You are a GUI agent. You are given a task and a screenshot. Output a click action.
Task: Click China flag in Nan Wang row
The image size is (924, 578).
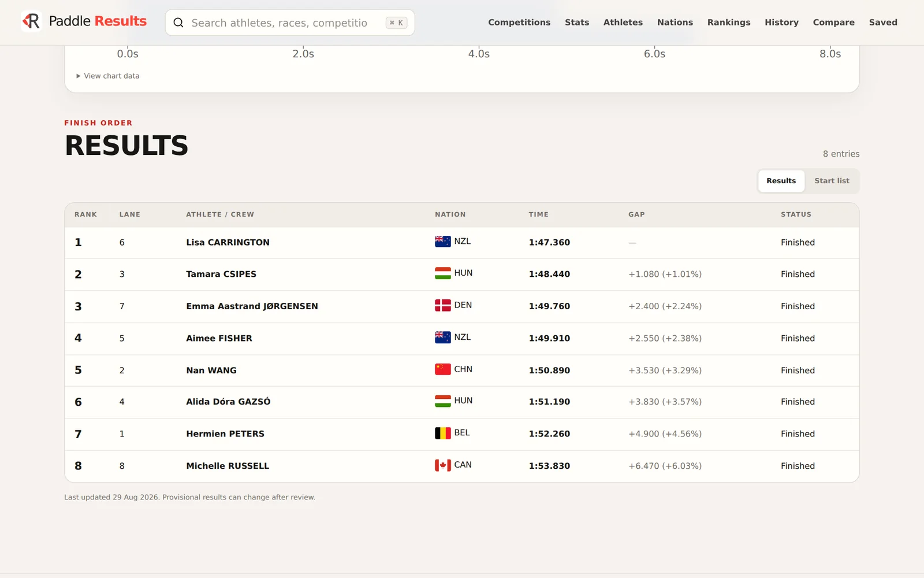tap(443, 369)
